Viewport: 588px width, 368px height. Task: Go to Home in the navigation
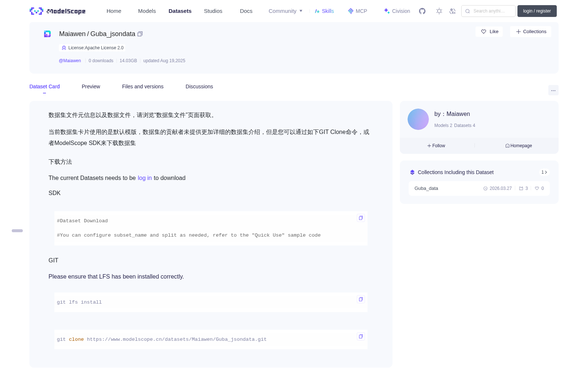114,11
